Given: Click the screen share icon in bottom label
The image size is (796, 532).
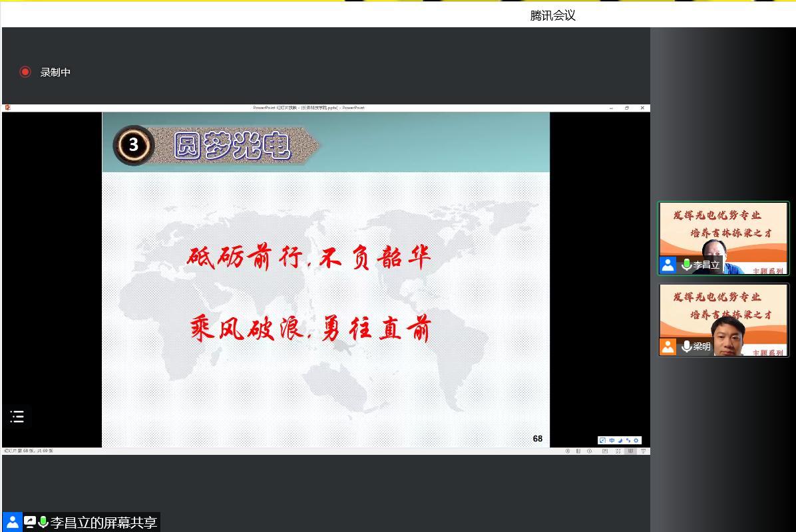Looking at the screenshot, I should pos(30,522).
